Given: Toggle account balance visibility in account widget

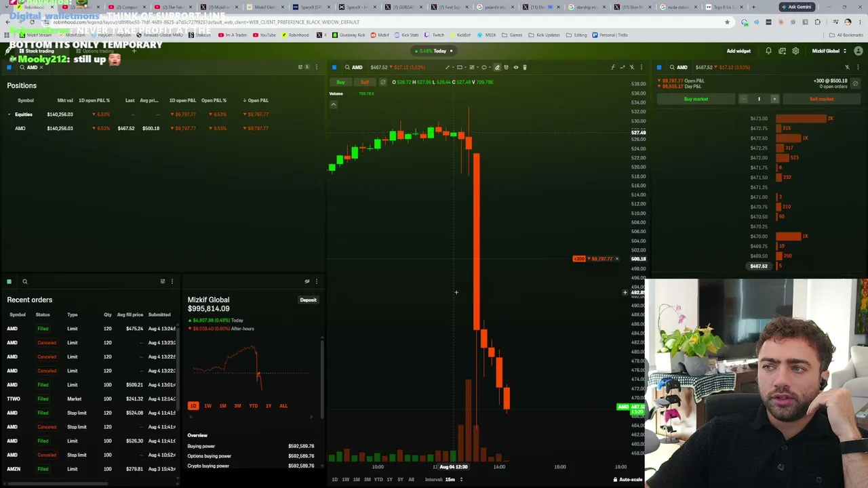Looking at the screenshot, I should tap(307, 281).
